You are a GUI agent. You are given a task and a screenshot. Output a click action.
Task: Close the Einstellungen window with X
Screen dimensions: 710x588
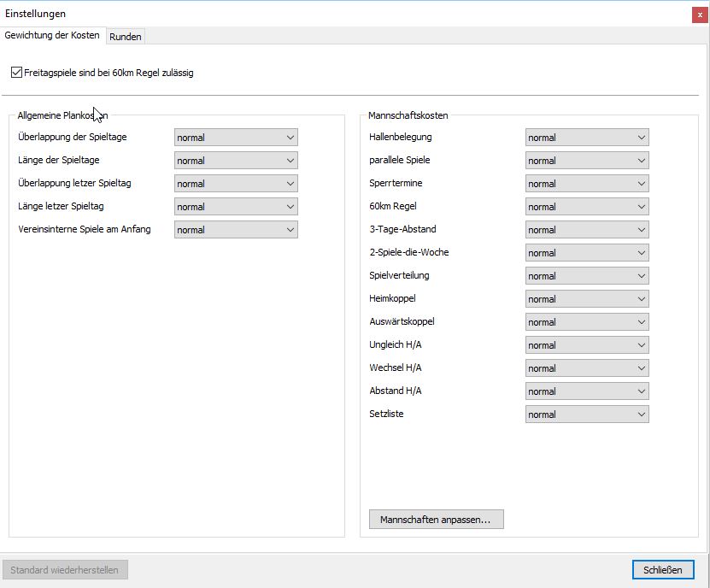[700, 15]
